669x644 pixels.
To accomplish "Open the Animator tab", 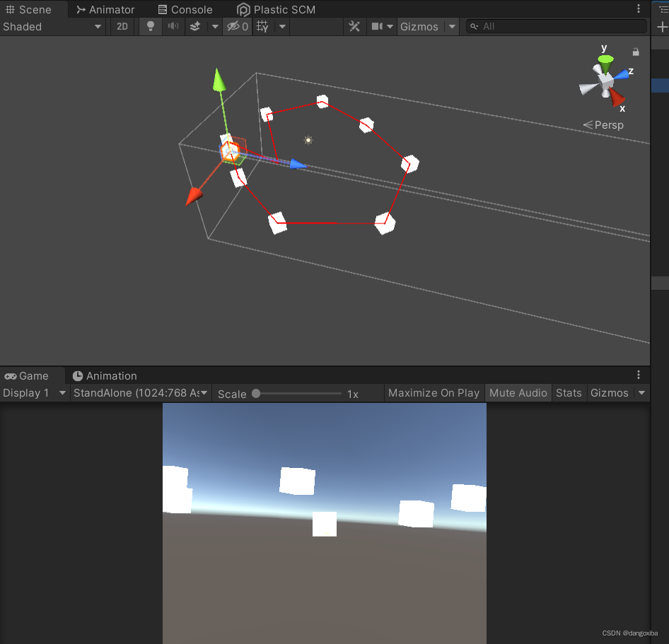I will (105, 9).
